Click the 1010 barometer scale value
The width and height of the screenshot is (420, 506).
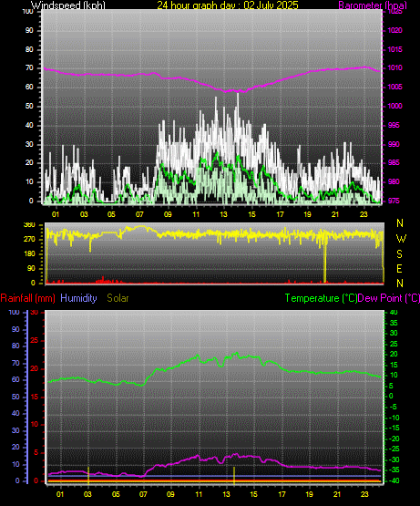tap(394, 67)
